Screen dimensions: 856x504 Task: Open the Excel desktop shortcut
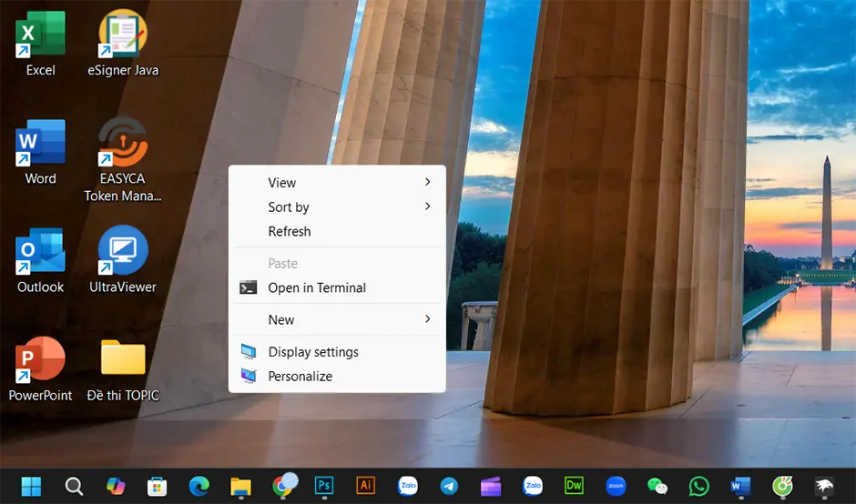click(40, 44)
